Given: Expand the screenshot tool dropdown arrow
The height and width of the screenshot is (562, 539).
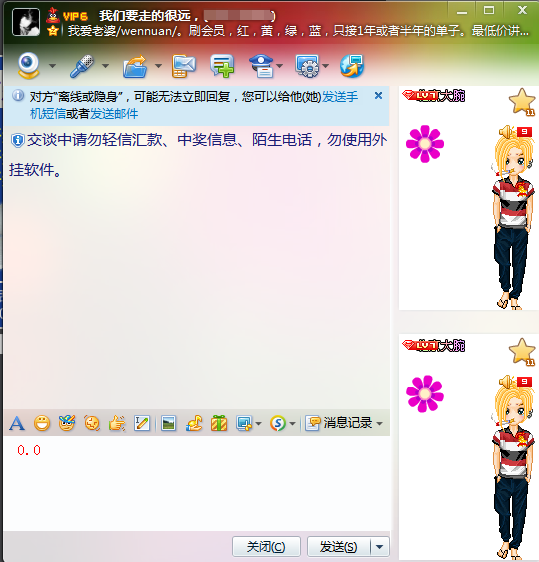Looking at the screenshot, I should click(259, 424).
